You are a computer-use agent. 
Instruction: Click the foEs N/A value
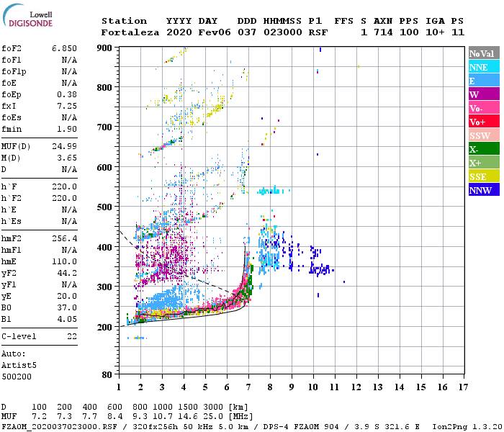click(x=69, y=117)
